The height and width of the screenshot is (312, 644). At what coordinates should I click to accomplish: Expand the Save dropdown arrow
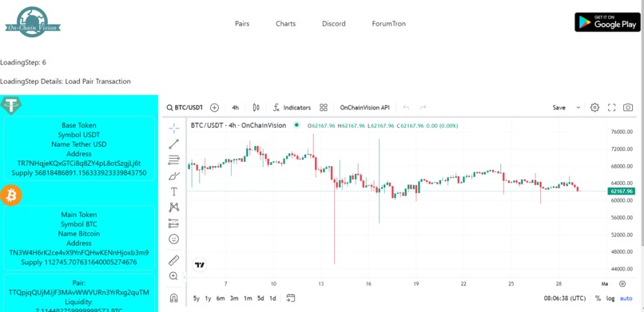578,108
